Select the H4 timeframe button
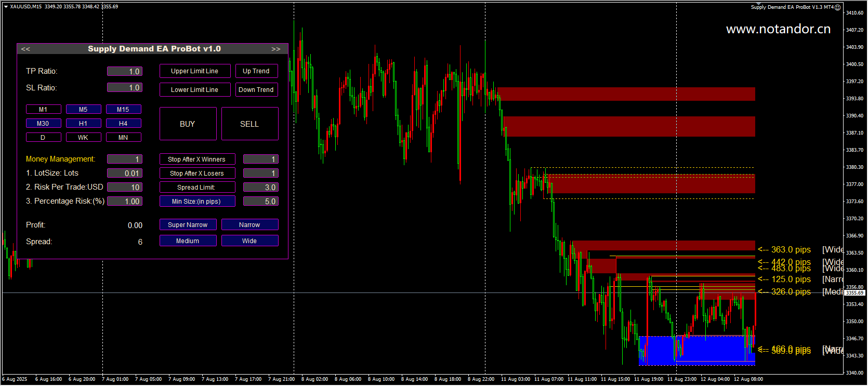This screenshot has height=386, width=868. [x=123, y=124]
